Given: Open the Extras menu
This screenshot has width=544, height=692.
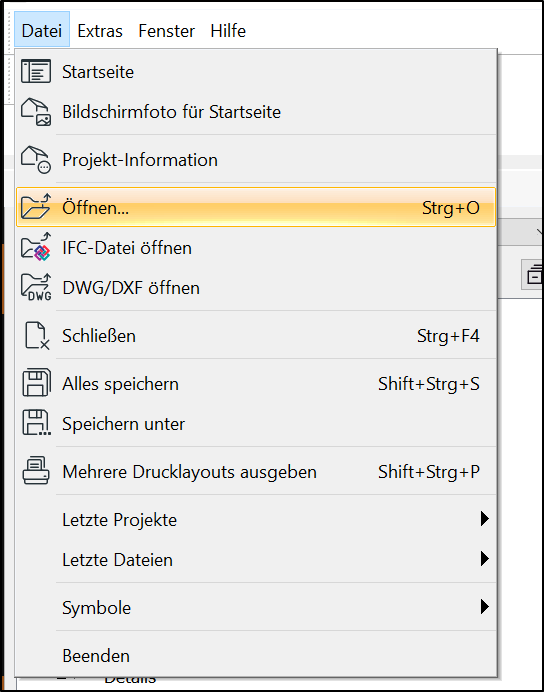Looking at the screenshot, I should pyautogui.click(x=100, y=31).
